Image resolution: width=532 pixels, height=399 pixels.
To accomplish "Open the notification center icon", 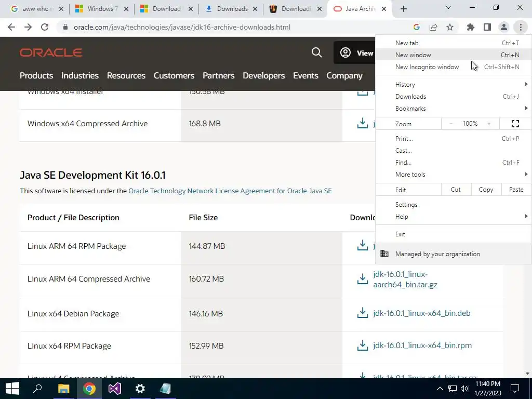I will pos(515,389).
